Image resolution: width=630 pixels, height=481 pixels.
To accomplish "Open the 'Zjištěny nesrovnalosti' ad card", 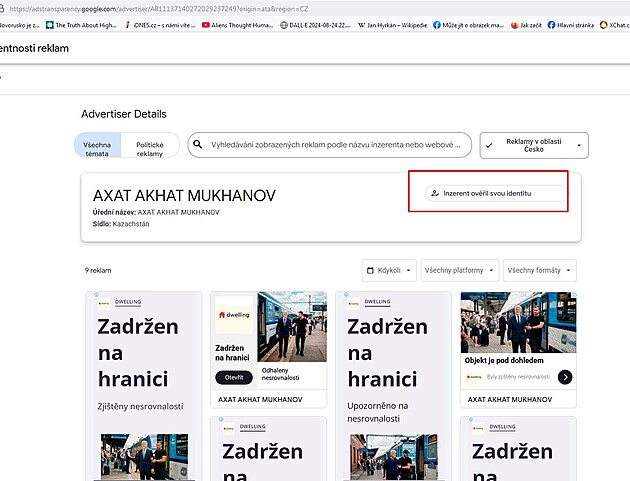I will coord(144,386).
